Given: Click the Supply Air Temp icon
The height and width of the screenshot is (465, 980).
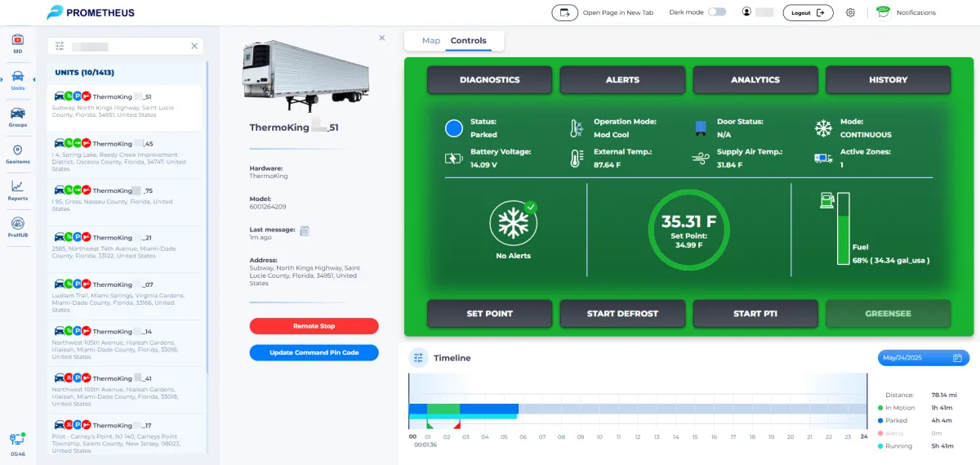Looking at the screenshot, I should (700, 159).
